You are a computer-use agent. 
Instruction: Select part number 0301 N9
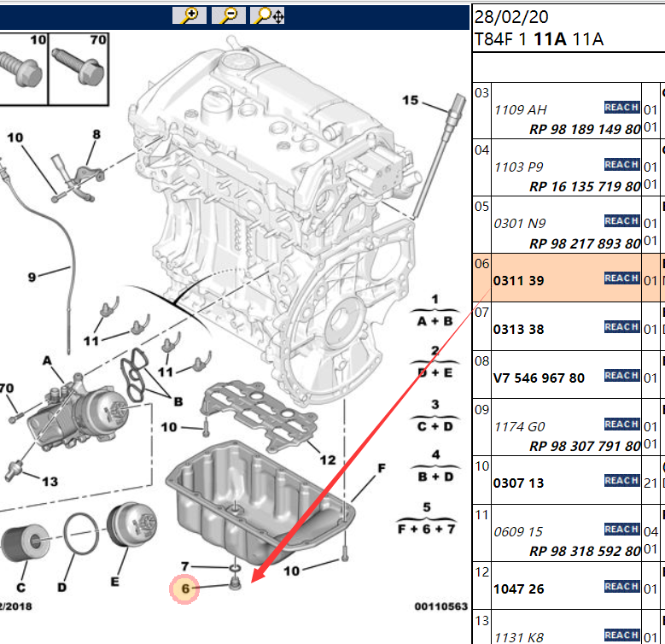pyautogui.click(x=520, y=224)
